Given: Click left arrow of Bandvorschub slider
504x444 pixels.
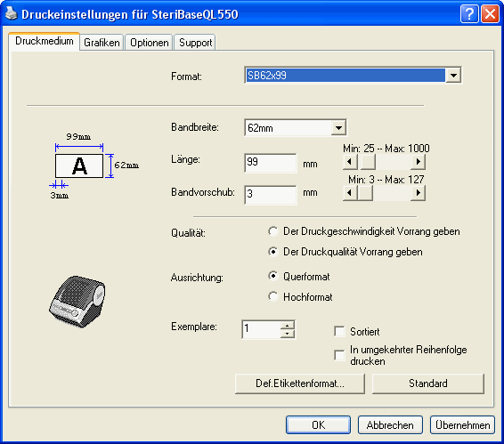Looking at the screenshot, I should [x=350, y=193].
